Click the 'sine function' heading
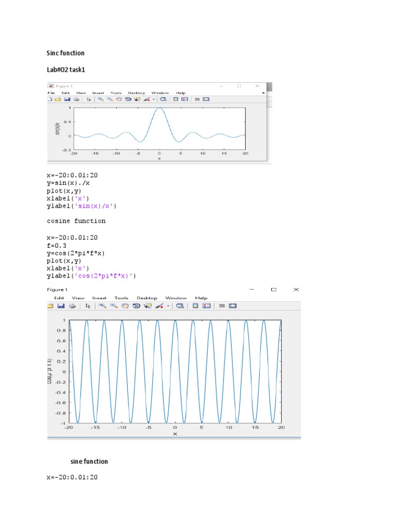399x532 pixels. [x=89, y=461]
